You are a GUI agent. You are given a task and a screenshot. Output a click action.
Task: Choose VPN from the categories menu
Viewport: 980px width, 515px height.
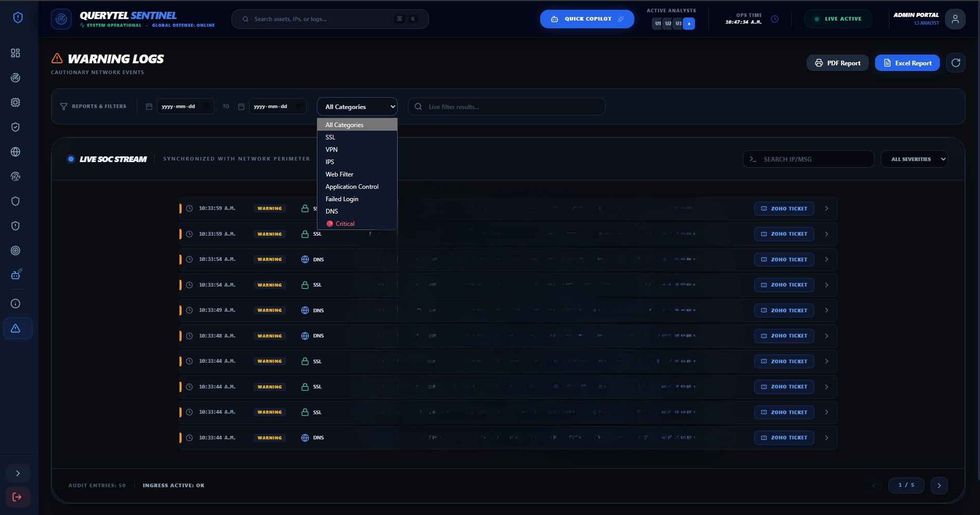click(332, 149)
